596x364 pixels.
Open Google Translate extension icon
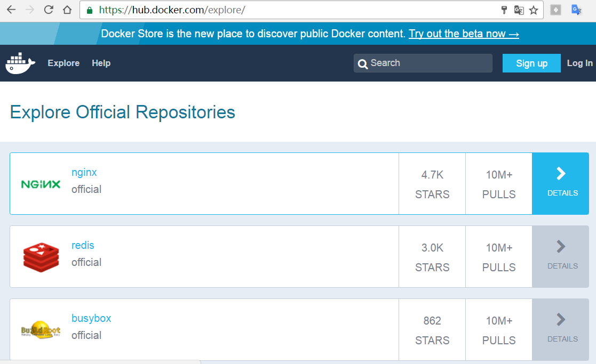577,10
